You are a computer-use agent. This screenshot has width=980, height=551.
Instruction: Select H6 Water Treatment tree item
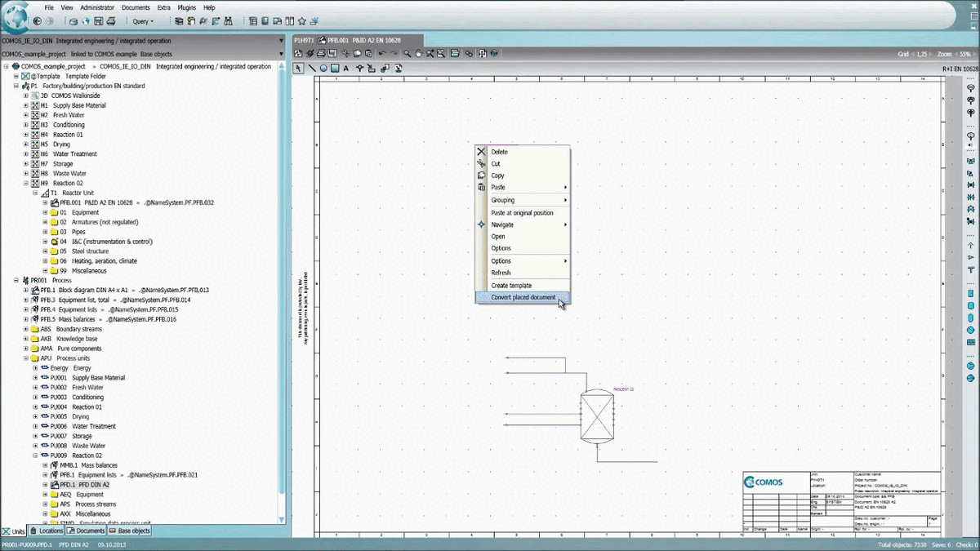click(x=63, y=154)
